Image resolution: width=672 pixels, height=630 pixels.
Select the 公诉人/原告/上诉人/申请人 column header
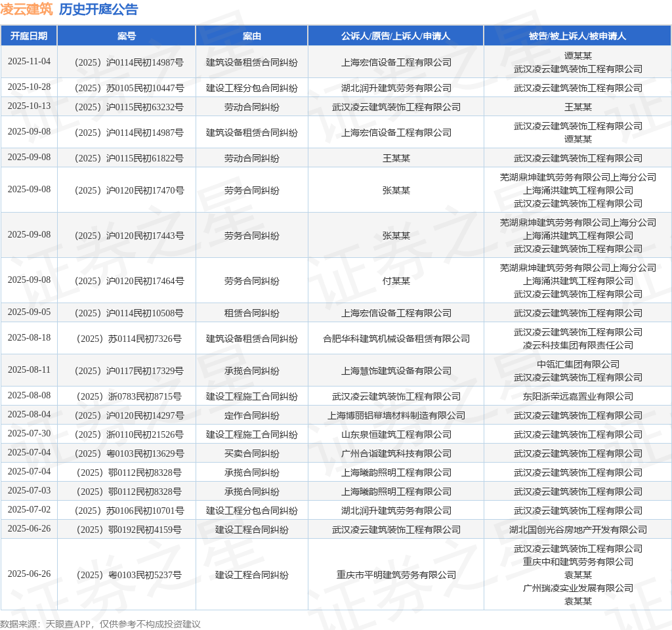396,36
